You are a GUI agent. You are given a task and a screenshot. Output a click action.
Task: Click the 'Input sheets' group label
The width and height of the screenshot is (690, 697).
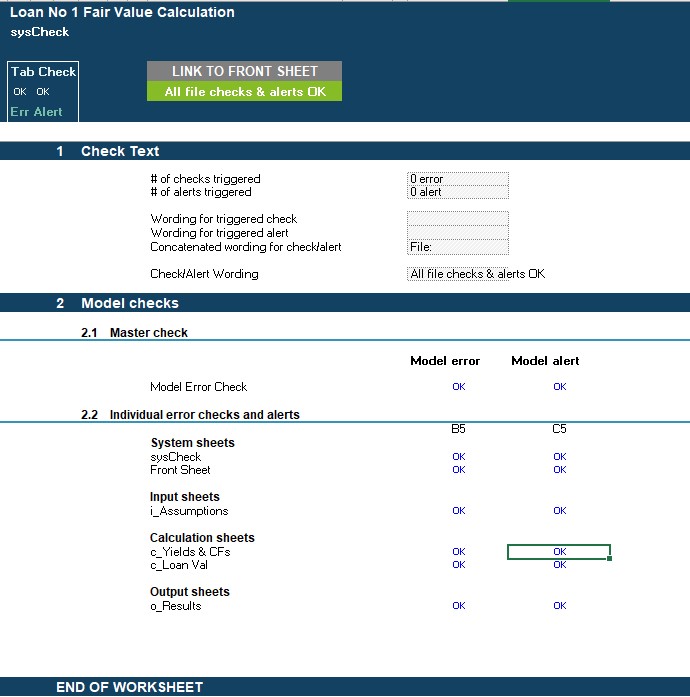(x=185, y=497)
